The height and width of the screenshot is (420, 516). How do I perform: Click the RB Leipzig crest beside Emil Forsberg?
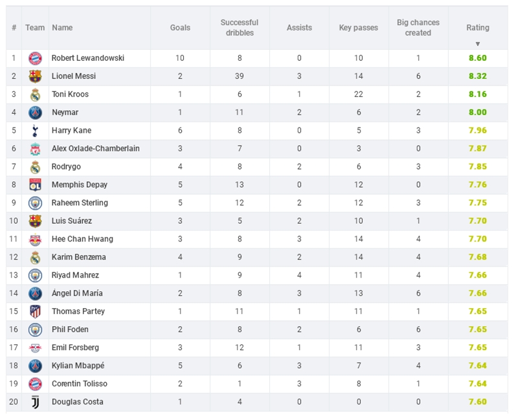[35, 348]
